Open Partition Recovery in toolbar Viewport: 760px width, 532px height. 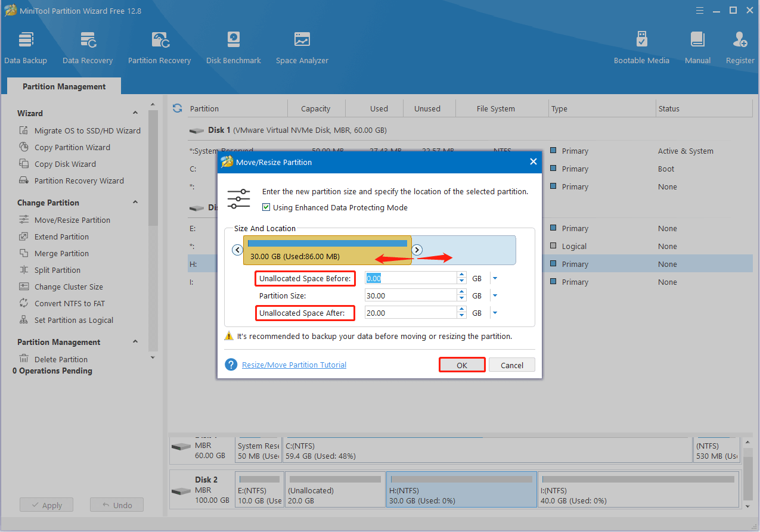pyautogui.click(x=159, y=48)
